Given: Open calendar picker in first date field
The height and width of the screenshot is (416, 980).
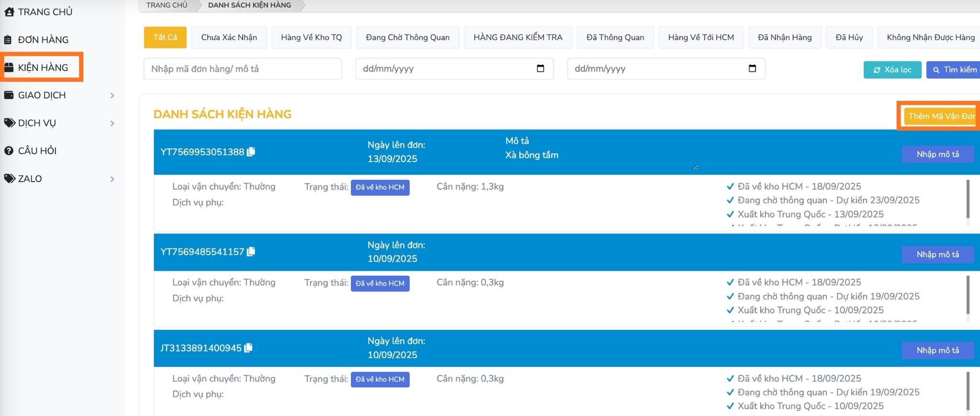Looking at the screenshot, I should pos(540,68).
